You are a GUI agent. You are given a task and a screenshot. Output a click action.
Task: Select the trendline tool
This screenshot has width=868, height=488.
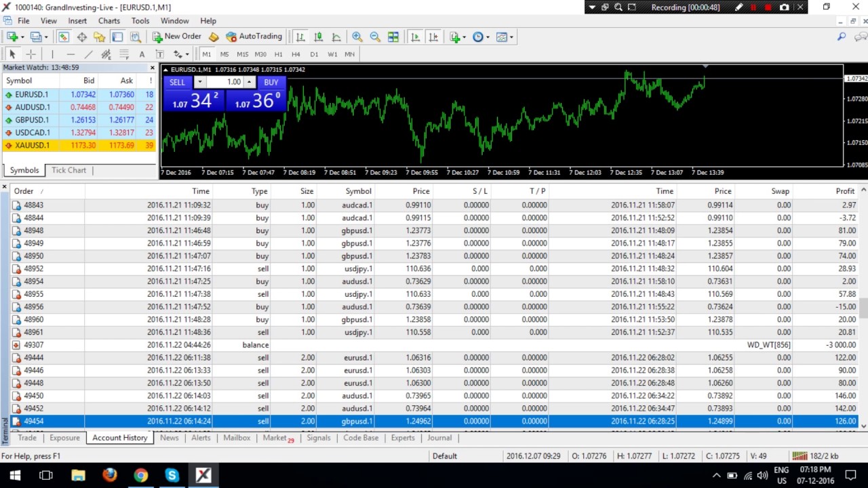point(88,54)
